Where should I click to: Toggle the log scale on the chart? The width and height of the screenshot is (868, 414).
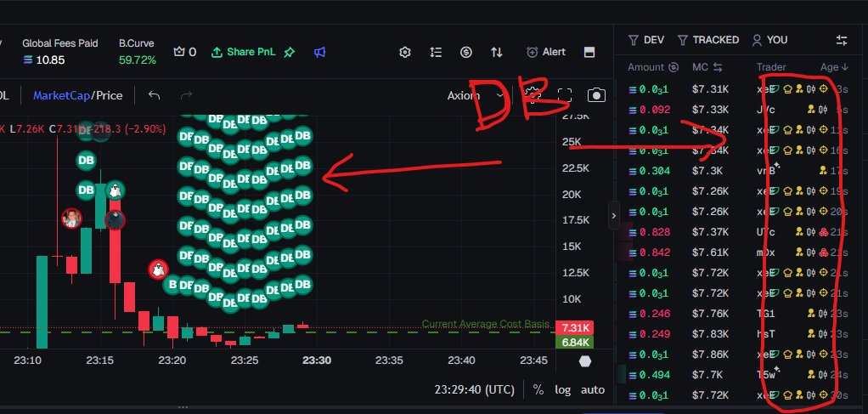(562, 389)
